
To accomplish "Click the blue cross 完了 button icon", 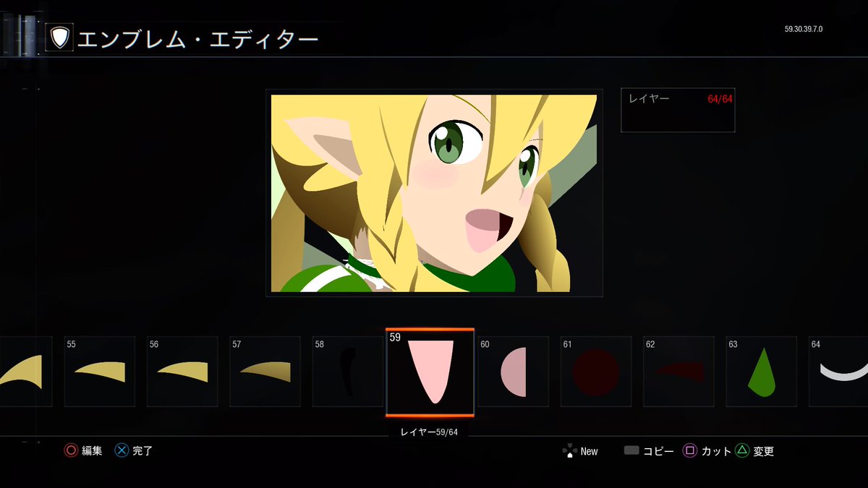I will coord(122,450).
